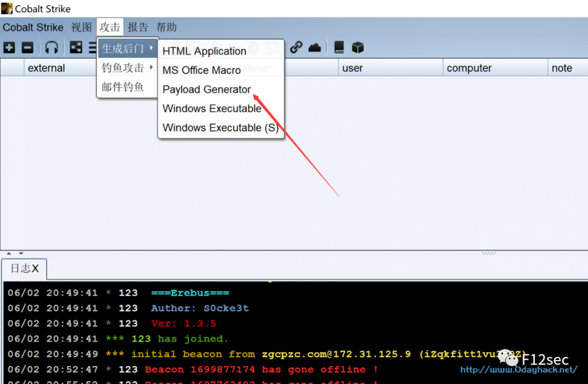
Task: Click the Cobalt Strike title bar app icon
Action: coord(7,8)
